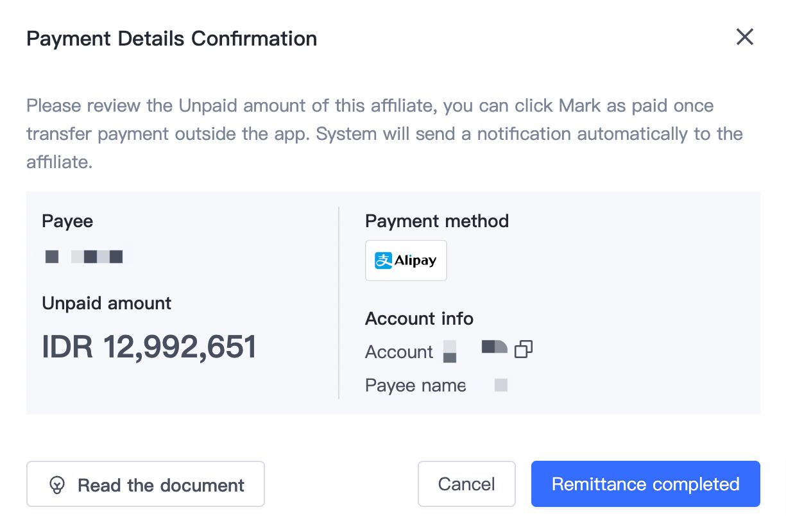Click the lightbulb icon beside Read the document
Image resolution: width=786 pixels, height=532 pixels.
pyautogui.click(x=57, y=485)
